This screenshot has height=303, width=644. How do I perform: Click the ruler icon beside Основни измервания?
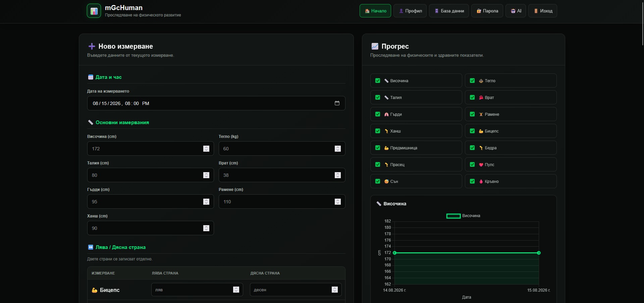click(91, 122)
